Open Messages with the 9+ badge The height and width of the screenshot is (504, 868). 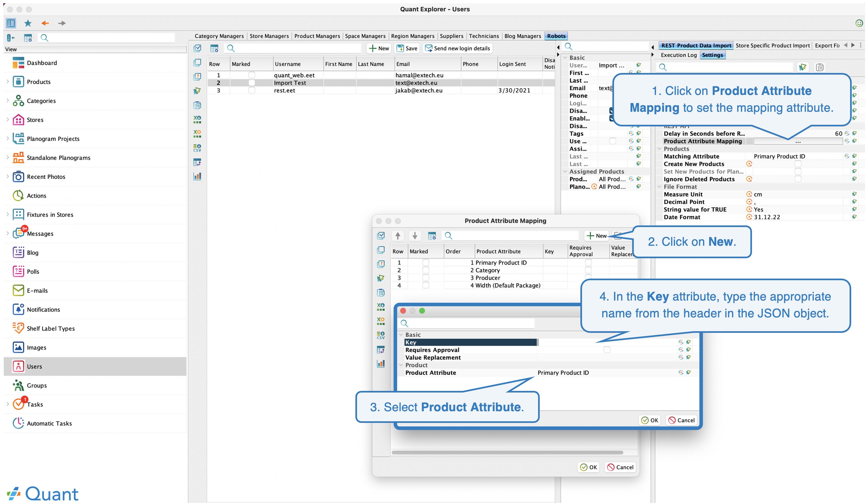pyautogui.click(x=40, y=233)
